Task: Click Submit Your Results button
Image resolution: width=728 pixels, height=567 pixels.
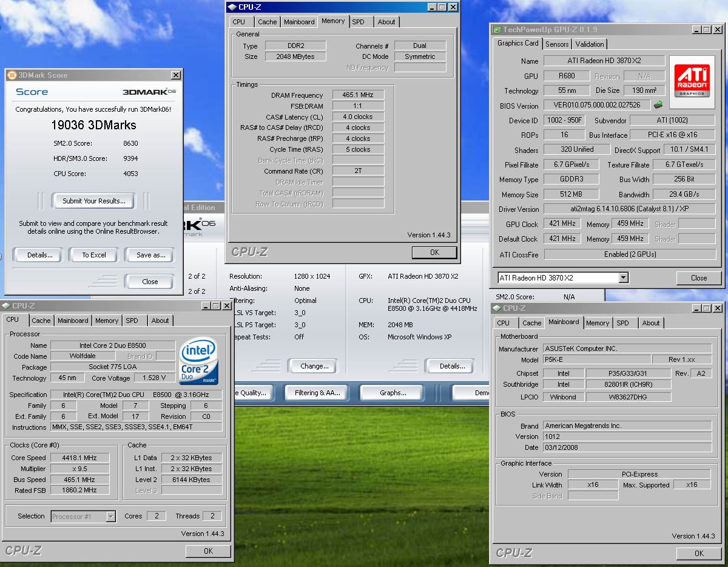Action: (x=94, y=201)
